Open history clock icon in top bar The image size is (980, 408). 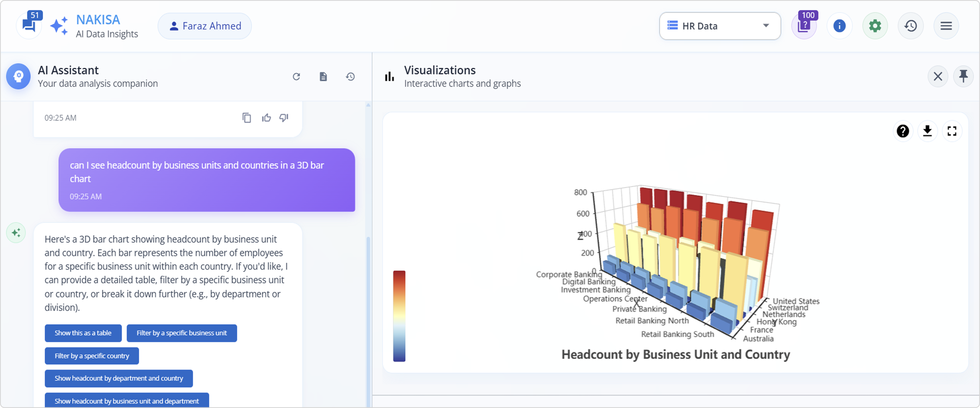coord(910,26)
